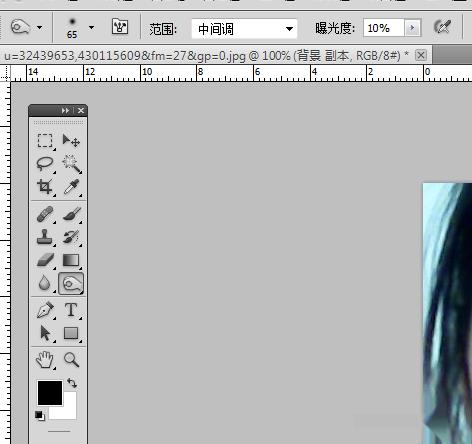
Task: Select the Crop tool
Action: (45, 187)
